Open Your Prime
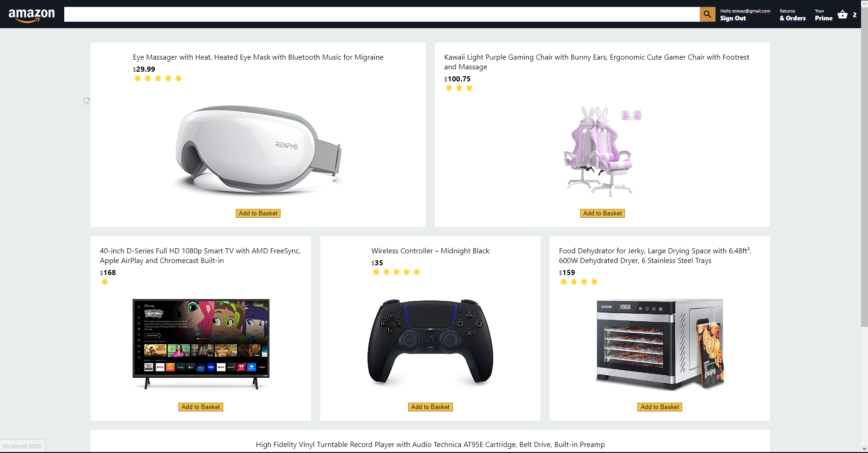The width and height of the screenshot is (868, 453). coord(823,15)
